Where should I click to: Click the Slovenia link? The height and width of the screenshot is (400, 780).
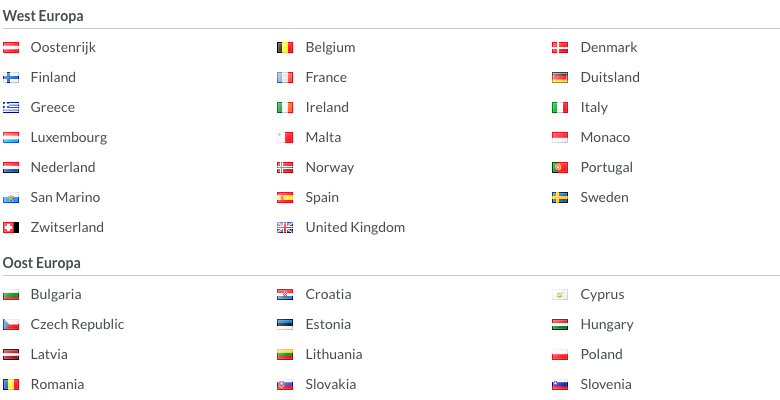[x=606, y=384]
